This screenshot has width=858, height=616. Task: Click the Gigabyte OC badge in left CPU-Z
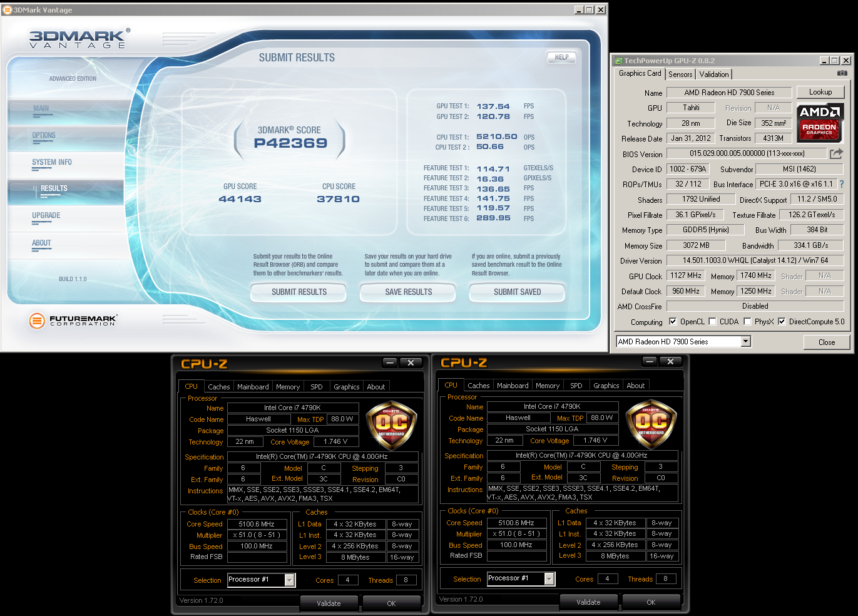pyautogui.click(x=391, y=426)
